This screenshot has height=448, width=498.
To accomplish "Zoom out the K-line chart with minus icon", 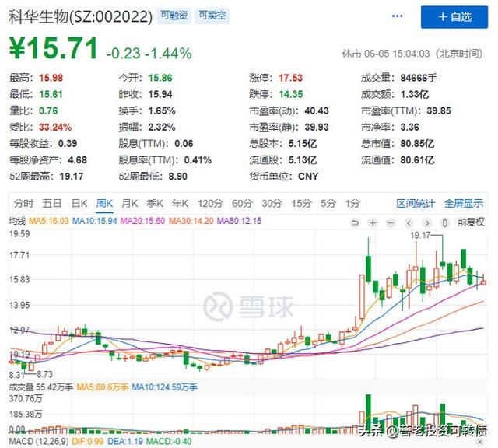I will pyautogui.click(x=391, y=223).
